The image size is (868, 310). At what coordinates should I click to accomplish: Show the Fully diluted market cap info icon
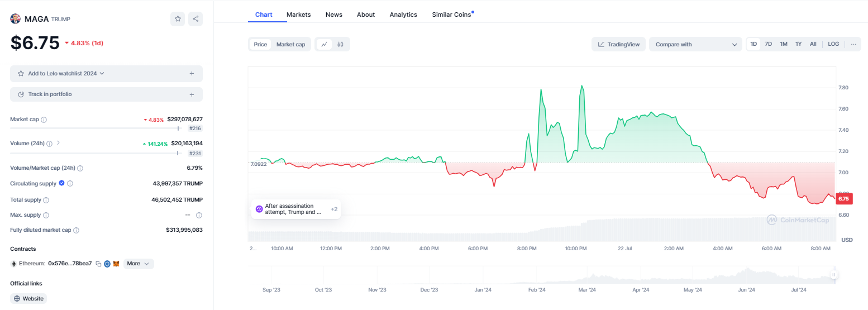pos(76,230)
